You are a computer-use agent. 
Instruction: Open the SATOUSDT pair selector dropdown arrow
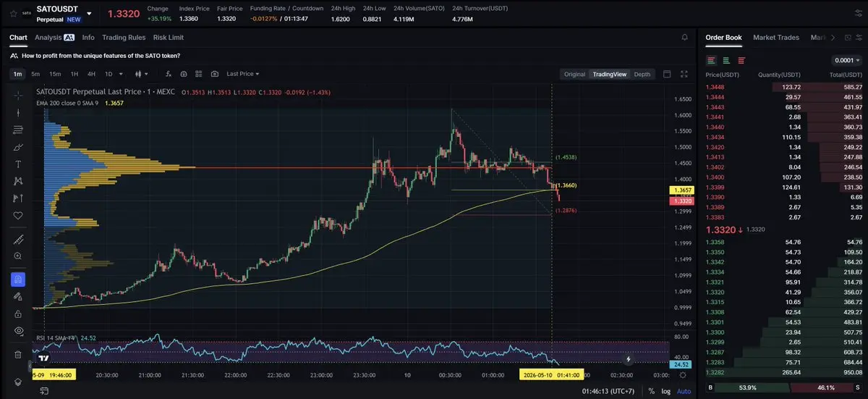pos(89,13)
